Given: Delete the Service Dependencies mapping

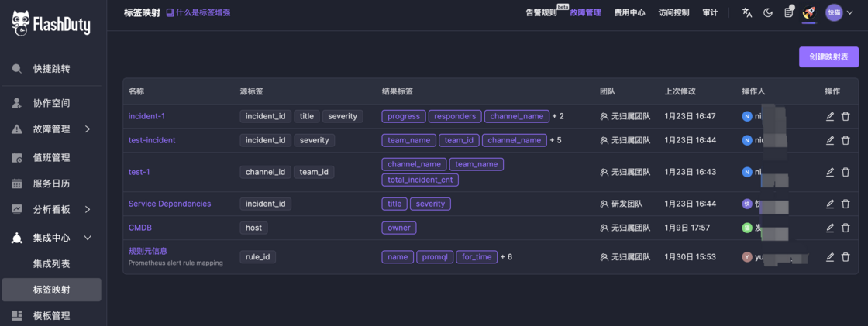Looking at the screenshot, I should click(x=846, y=204).
